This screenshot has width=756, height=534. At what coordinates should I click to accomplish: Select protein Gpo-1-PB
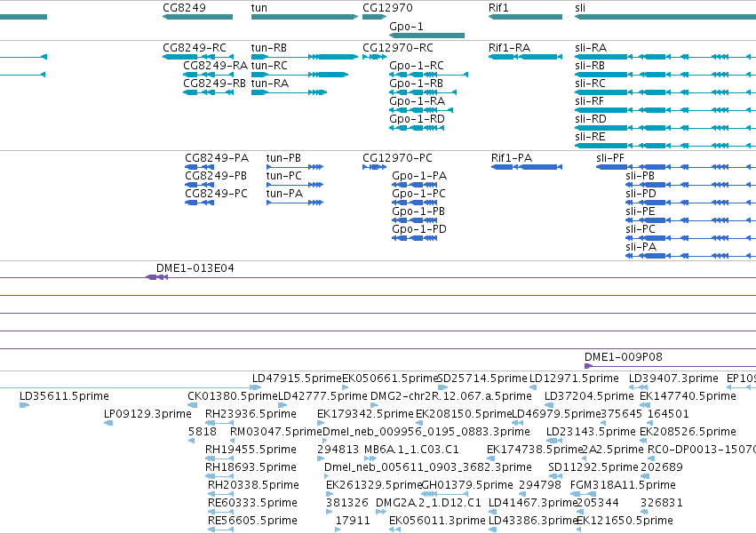click(x=415, y=221)
